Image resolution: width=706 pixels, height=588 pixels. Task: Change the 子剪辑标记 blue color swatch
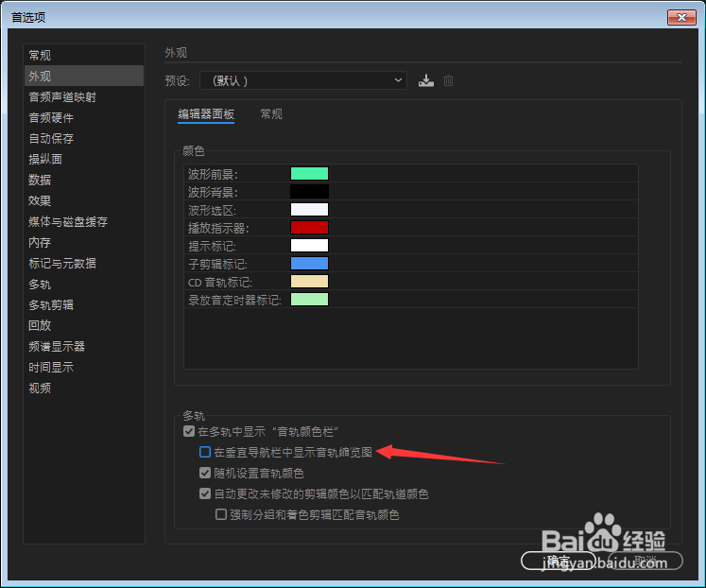tap(309, 264)
